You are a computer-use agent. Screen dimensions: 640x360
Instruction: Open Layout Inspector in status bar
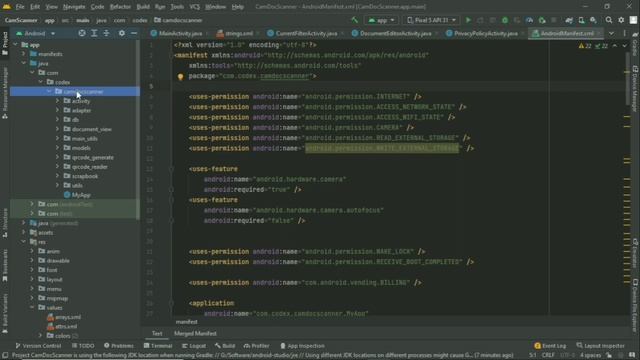(x=600, y=346)
